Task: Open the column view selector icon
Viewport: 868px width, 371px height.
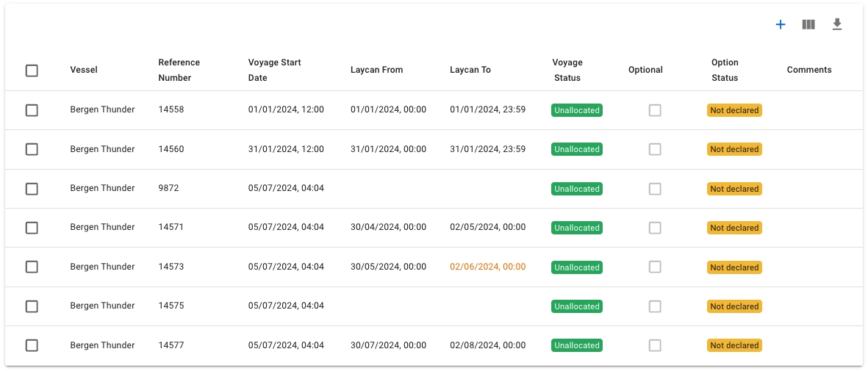Action: [x=808, y=25]
